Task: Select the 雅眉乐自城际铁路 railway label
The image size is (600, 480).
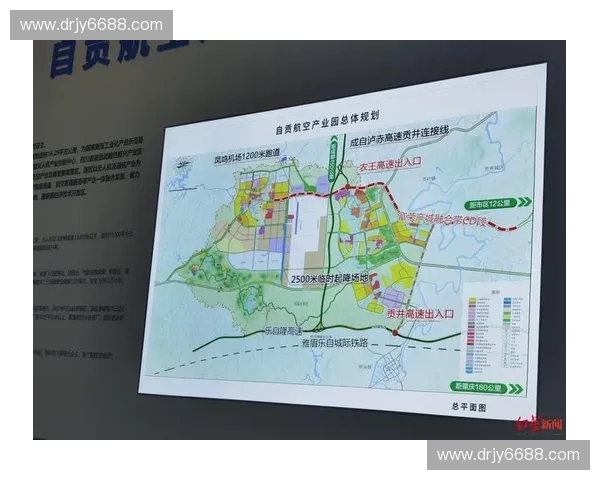Action: [334, 343]
